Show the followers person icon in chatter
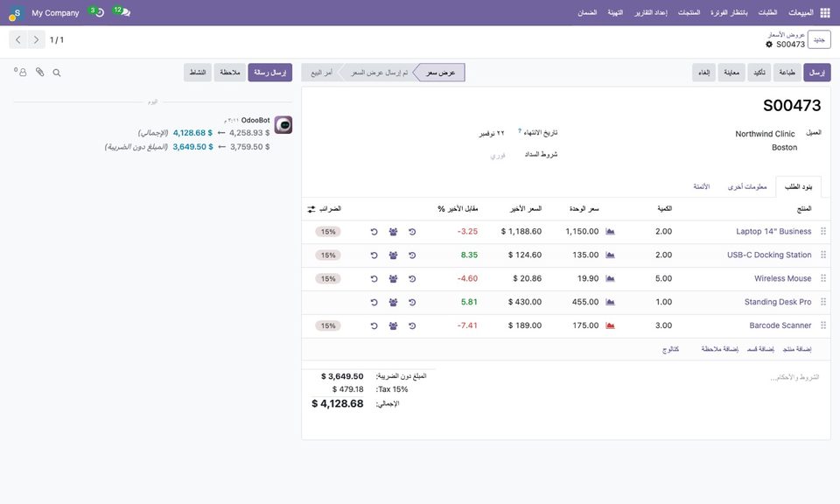 click(x=21, y=72)
